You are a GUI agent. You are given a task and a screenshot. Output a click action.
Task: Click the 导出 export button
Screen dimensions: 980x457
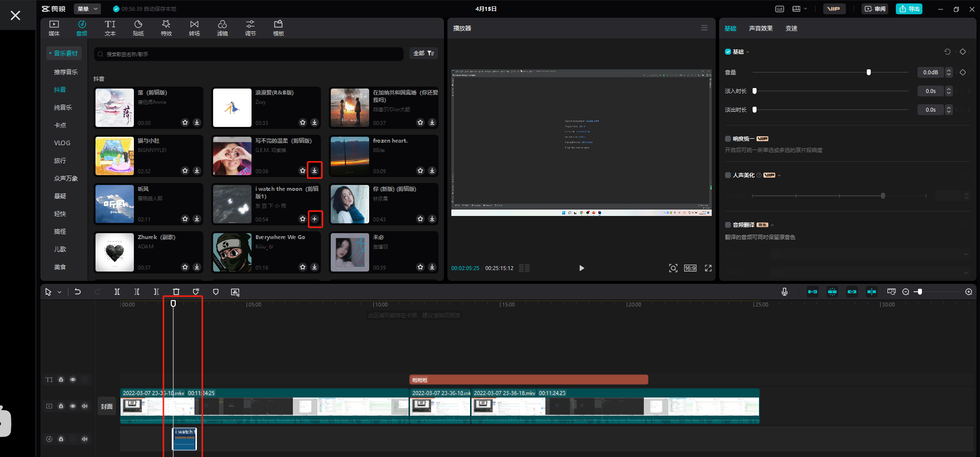[x=909, y=9]
